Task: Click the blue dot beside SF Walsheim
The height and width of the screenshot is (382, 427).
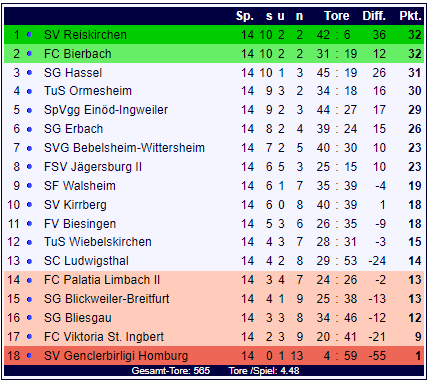Action: [x=29, y=186]
